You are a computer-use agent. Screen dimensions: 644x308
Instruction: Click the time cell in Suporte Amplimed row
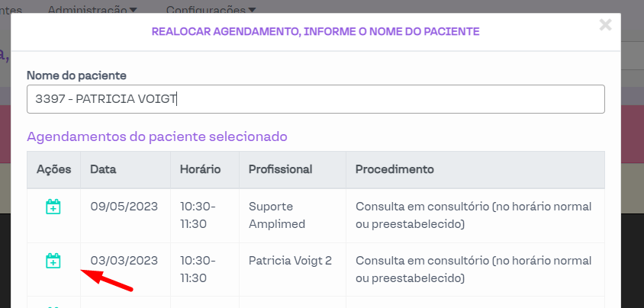(x=198, y=216)
